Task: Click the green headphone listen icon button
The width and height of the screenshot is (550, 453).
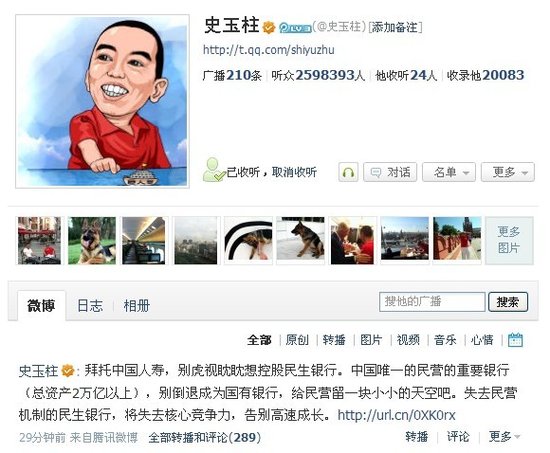Action: pyautogui.click(x=348, y=172)
